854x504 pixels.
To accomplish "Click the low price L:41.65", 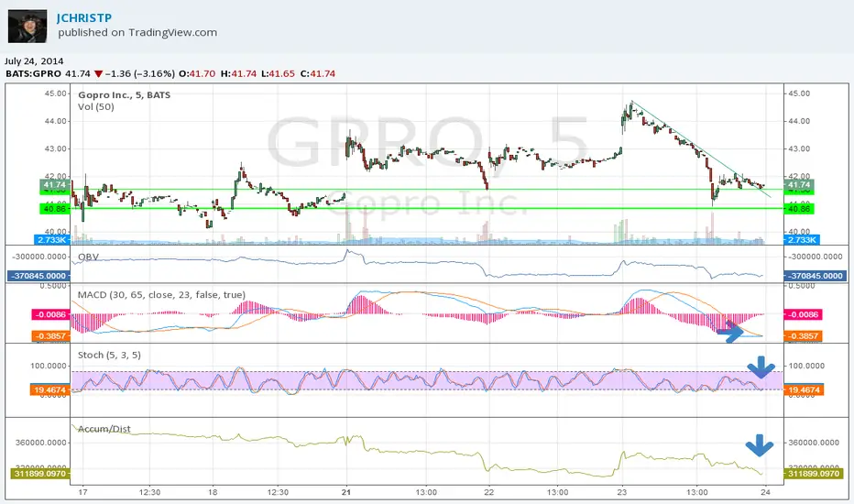I will [x=278, y=73].
